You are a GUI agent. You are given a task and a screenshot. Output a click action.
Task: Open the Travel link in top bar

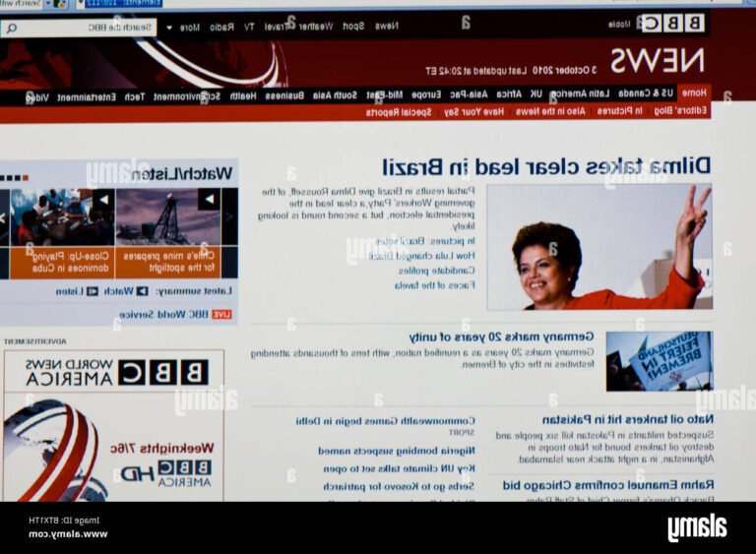(278, 27)
